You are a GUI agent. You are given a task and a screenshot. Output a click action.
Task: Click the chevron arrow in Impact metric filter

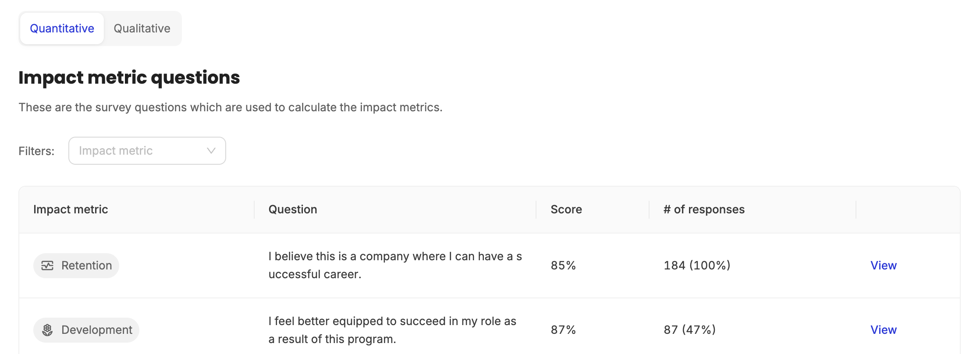click(x=211, y=151)
